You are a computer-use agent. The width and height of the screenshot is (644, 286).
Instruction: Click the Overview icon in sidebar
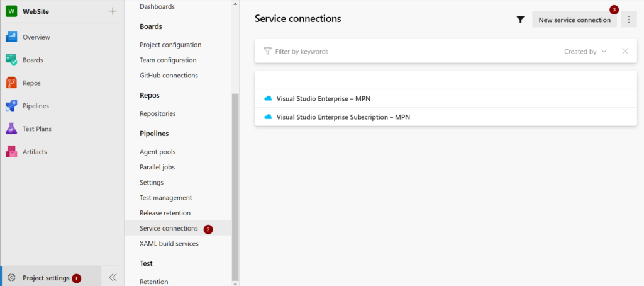click(11, 37)
